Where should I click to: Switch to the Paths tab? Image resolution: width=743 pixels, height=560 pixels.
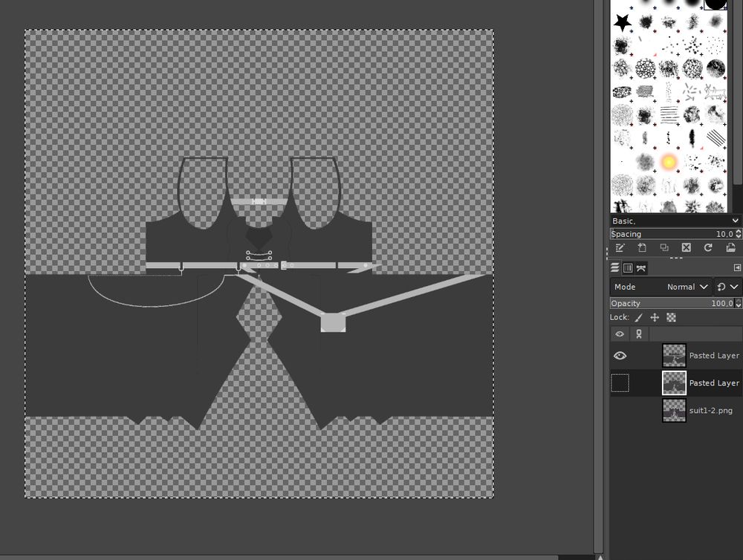(641, 268)
